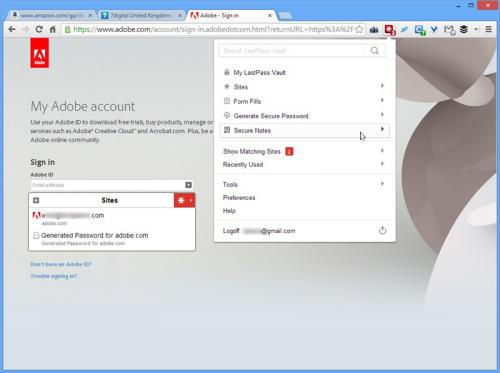Click the Don't have an Adobe ID link
The image size is (500, 373).
61,264
